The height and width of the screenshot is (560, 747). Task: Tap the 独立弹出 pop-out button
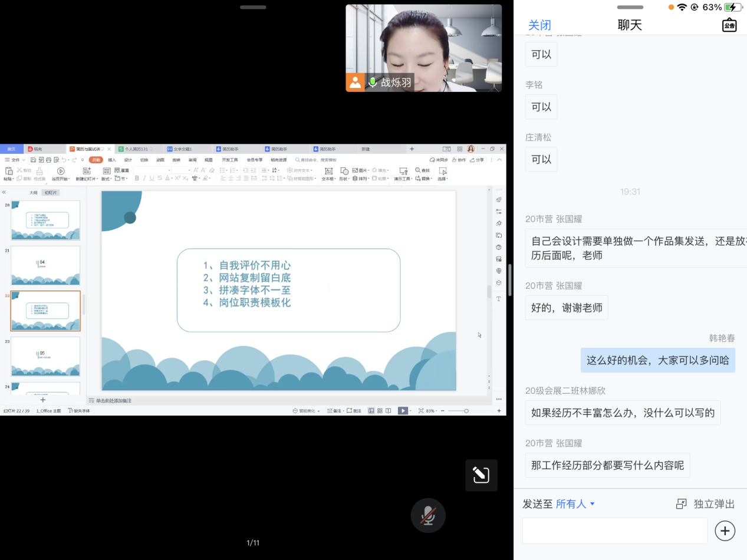(705, 504)
